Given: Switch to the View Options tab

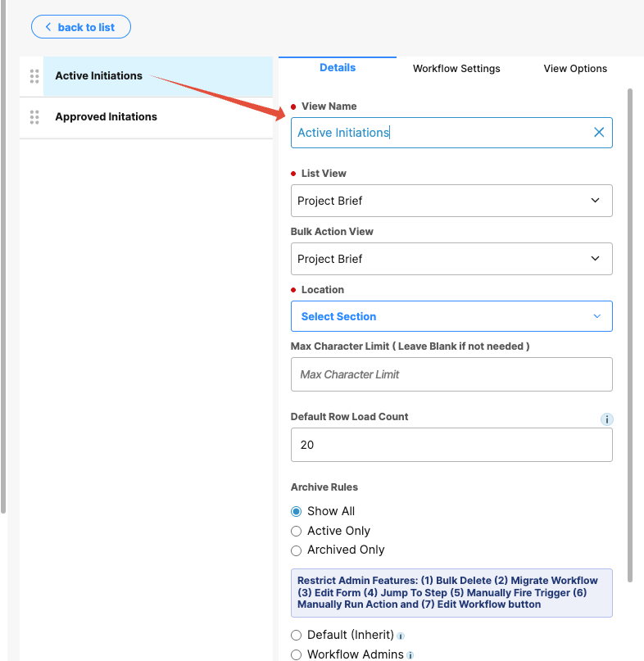Looking at the screenshot, I should [x=575, y=69].
